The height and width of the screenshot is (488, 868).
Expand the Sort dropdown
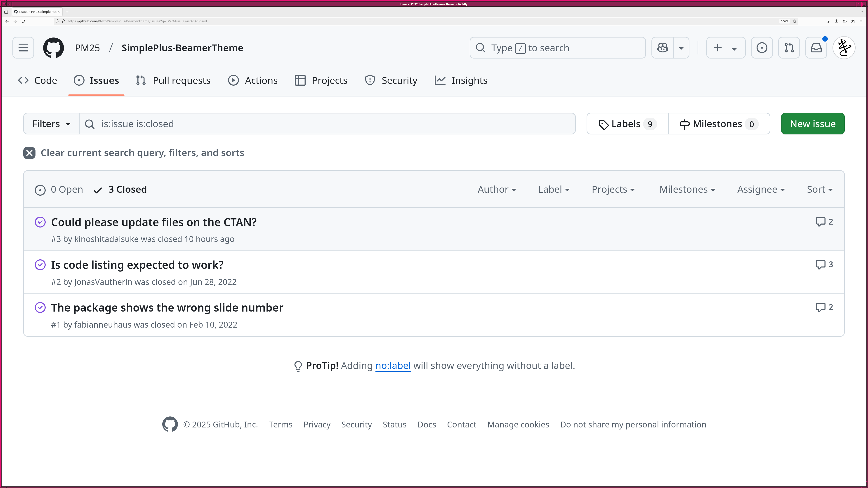coord(819,190)
